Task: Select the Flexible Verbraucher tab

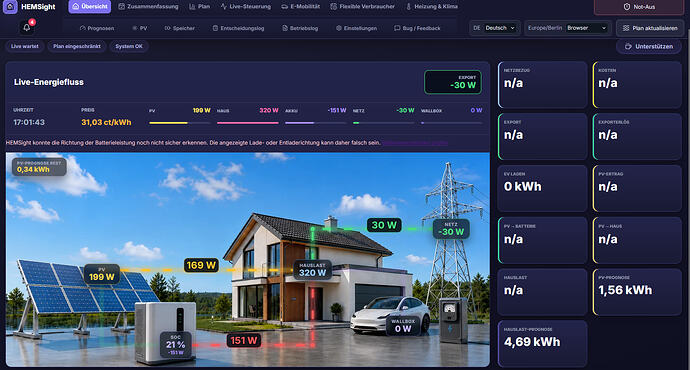Action: pyautogui.click(x=363, y=7)
